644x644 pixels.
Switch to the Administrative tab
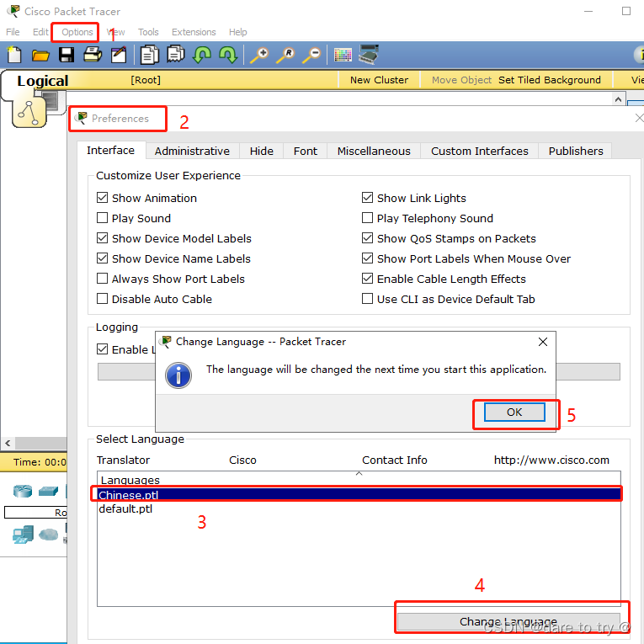[192, 152]
